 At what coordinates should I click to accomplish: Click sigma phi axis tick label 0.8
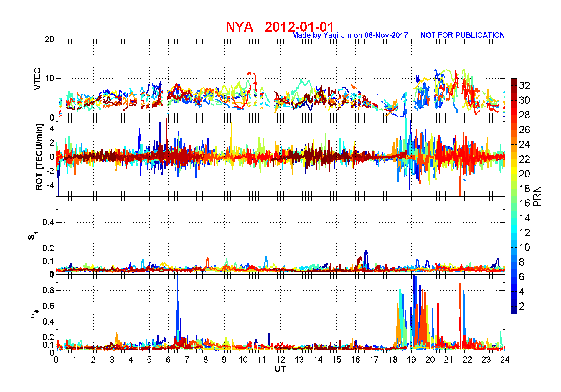(x=48, y=290)
